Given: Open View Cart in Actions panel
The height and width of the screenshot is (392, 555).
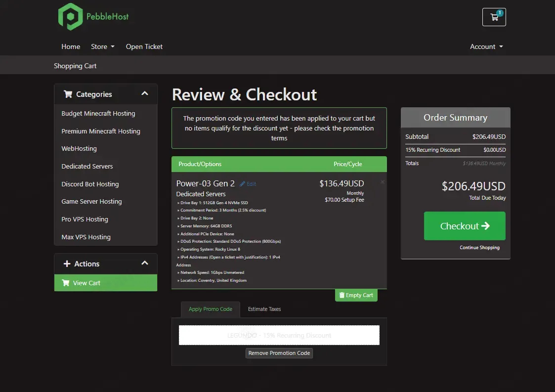Looking at the screenshot, I should click(86, 283).
